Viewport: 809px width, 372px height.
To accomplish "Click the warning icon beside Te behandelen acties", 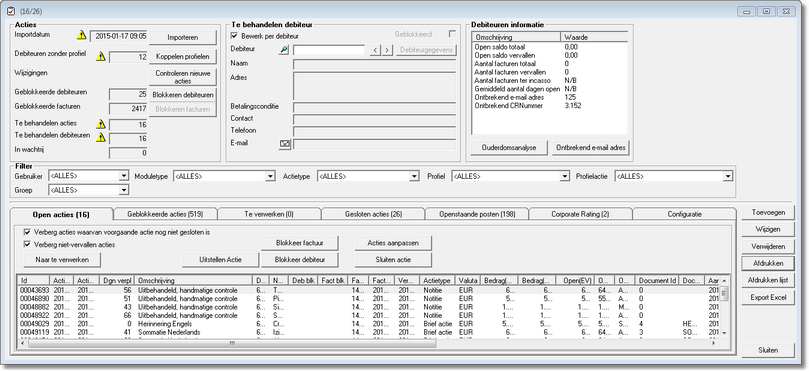I will click(x=101, y=124).
